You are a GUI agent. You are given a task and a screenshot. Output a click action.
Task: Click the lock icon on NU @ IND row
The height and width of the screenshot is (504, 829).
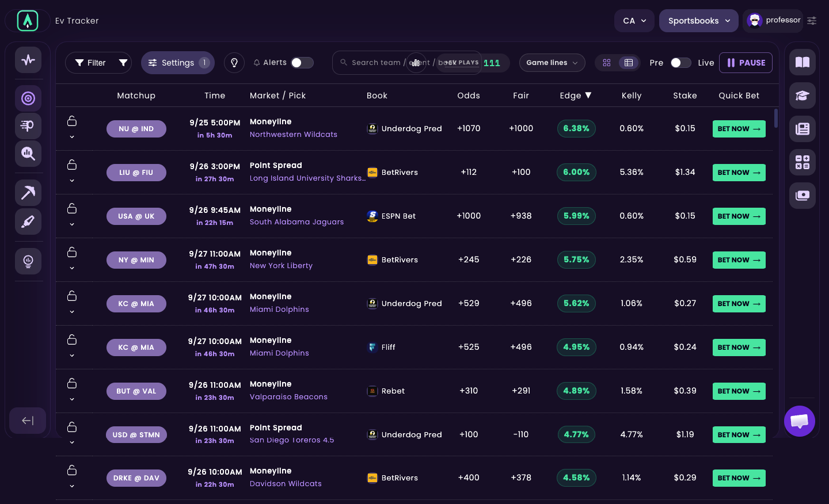click(x=72, y=121)
